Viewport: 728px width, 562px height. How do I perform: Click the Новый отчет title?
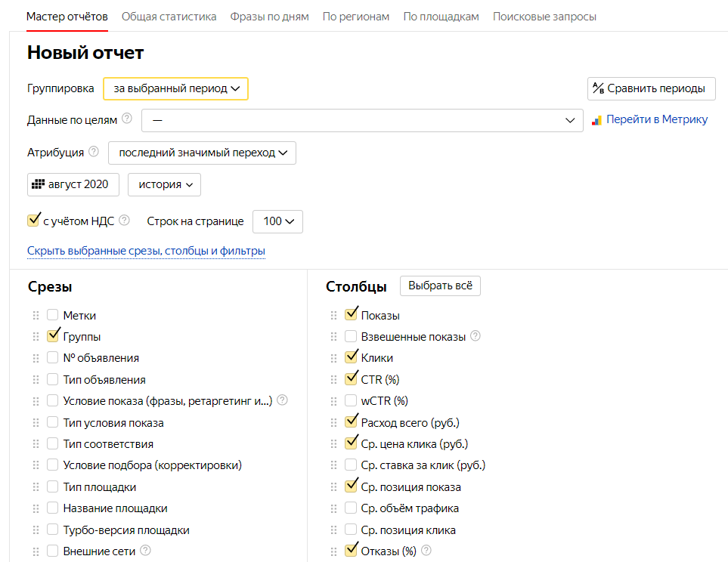[85, 52]
